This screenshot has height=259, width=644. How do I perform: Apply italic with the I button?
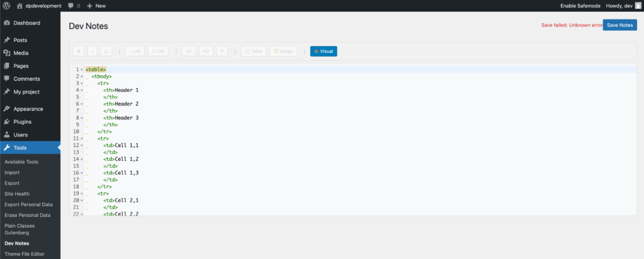[x=92, y=52]
